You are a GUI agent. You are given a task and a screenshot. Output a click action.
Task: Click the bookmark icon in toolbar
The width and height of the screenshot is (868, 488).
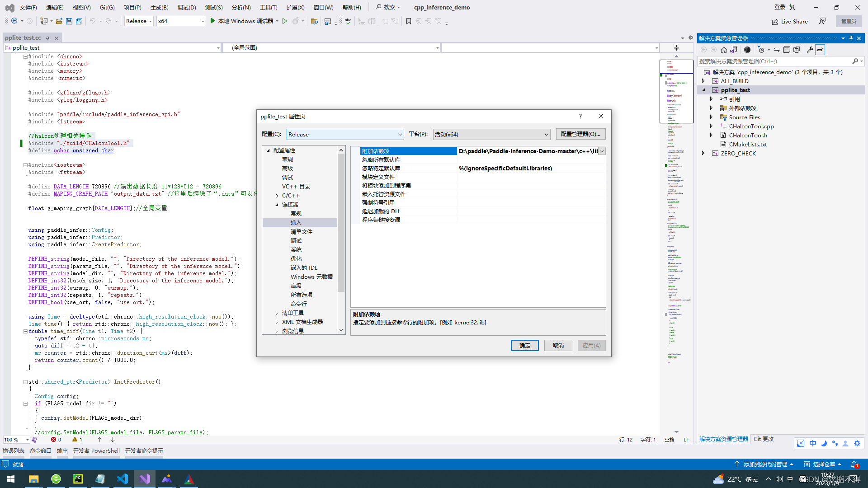point(408,21)
